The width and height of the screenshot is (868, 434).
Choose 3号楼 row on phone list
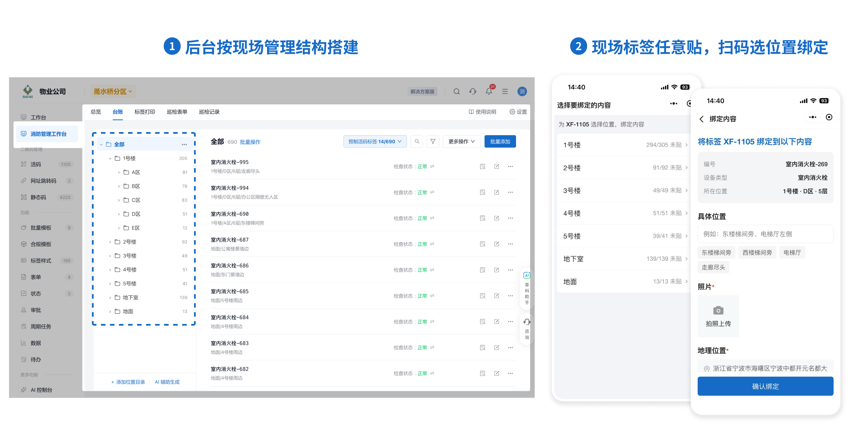pyautogui.click(x=624, y=190)
